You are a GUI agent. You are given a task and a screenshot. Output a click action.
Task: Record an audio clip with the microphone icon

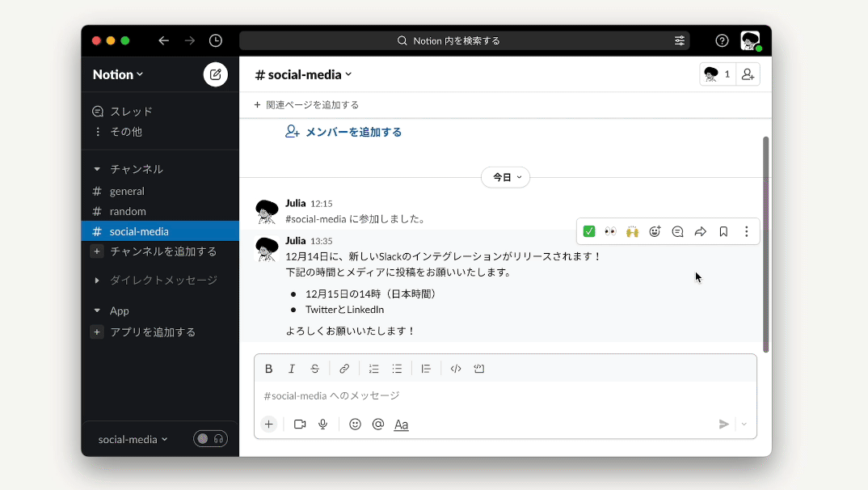[322, 424]
